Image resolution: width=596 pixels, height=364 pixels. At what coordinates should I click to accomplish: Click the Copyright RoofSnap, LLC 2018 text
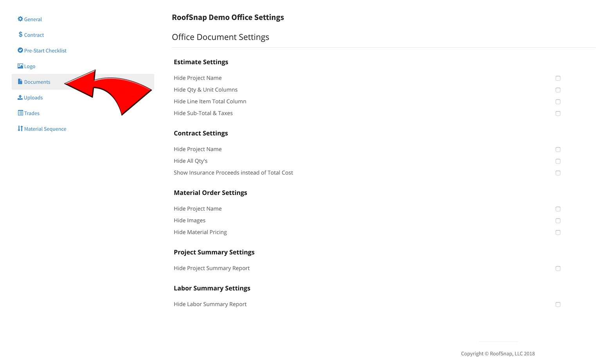498,353
